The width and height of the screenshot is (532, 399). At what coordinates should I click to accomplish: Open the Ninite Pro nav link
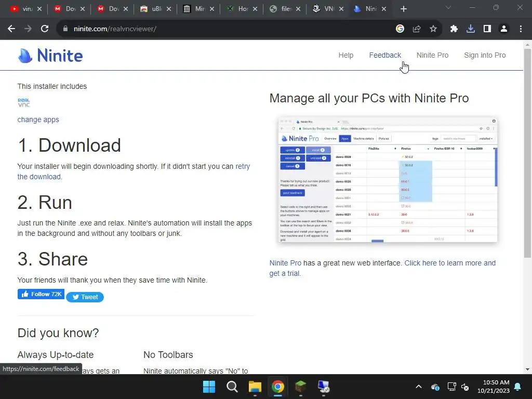[x=432, y=55]
